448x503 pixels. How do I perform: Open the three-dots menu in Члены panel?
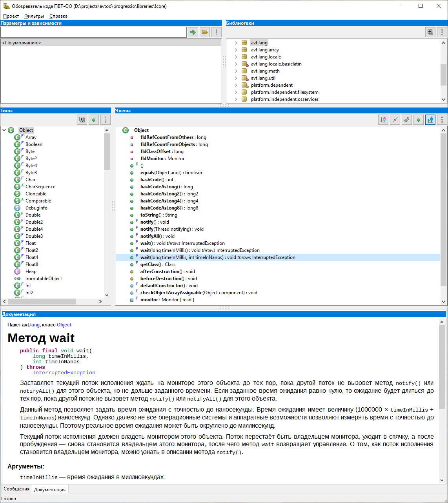coord(442,120)
